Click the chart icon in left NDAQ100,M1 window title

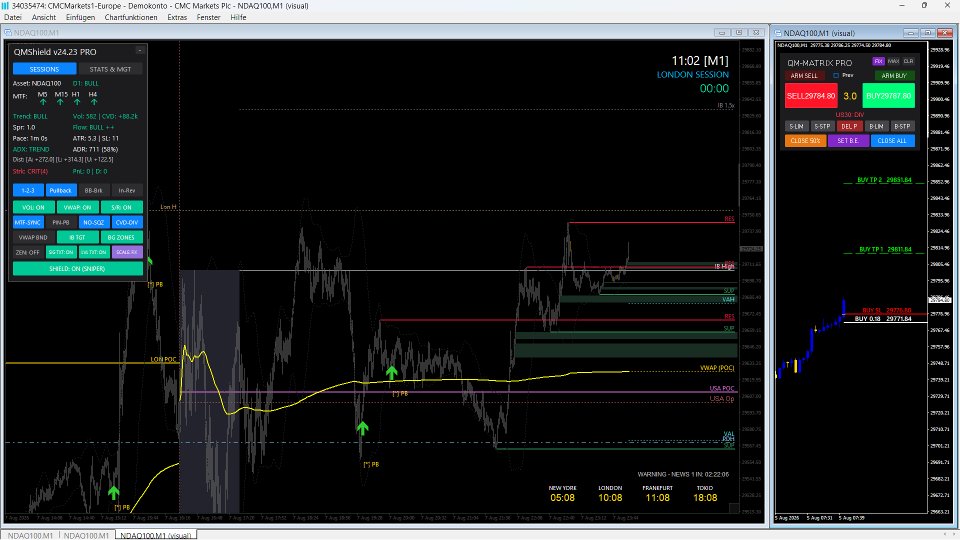(x=8, y=32)
